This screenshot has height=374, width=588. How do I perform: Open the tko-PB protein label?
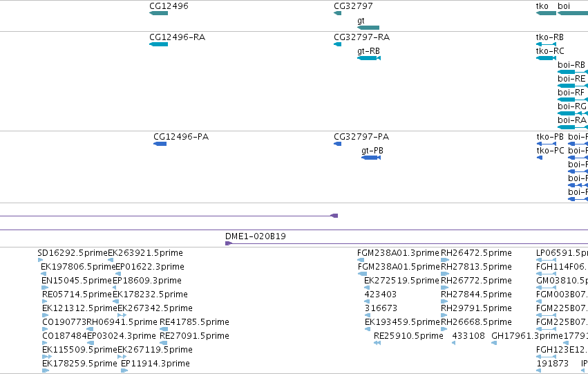pyautogui.click(x=550, y=137)
